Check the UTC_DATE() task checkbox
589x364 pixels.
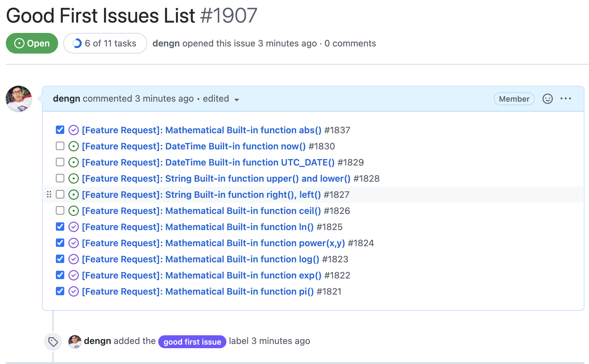(x=60, y=162)
